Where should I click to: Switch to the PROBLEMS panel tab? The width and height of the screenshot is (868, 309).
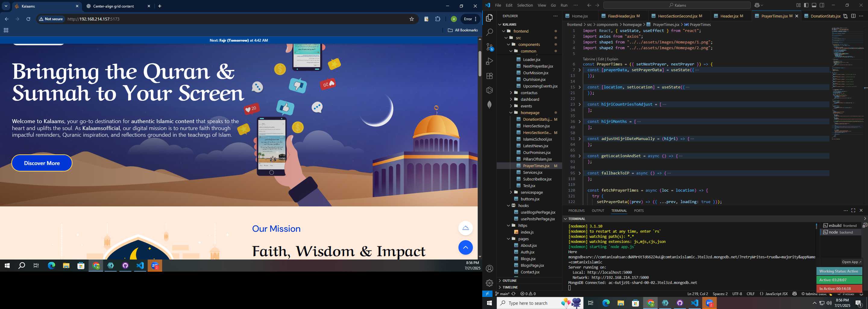pyautogui.click(x=576, y=211)
